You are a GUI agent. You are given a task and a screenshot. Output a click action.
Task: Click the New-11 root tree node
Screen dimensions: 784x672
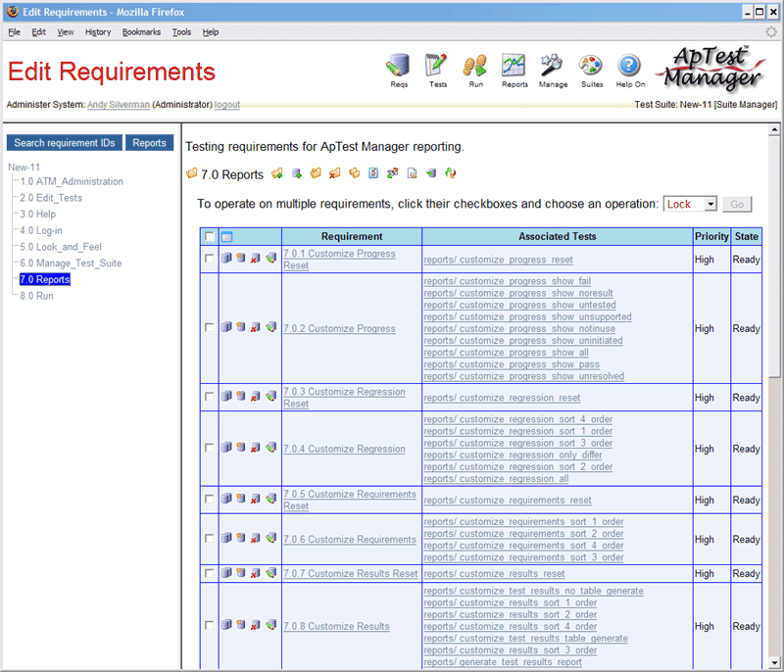pos(24,168)
